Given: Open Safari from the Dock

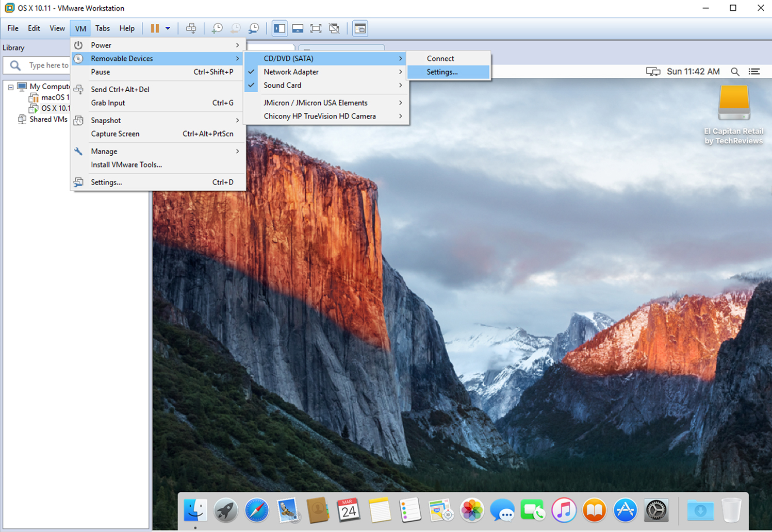Looking at the screenshot, I should pos(256,510).
